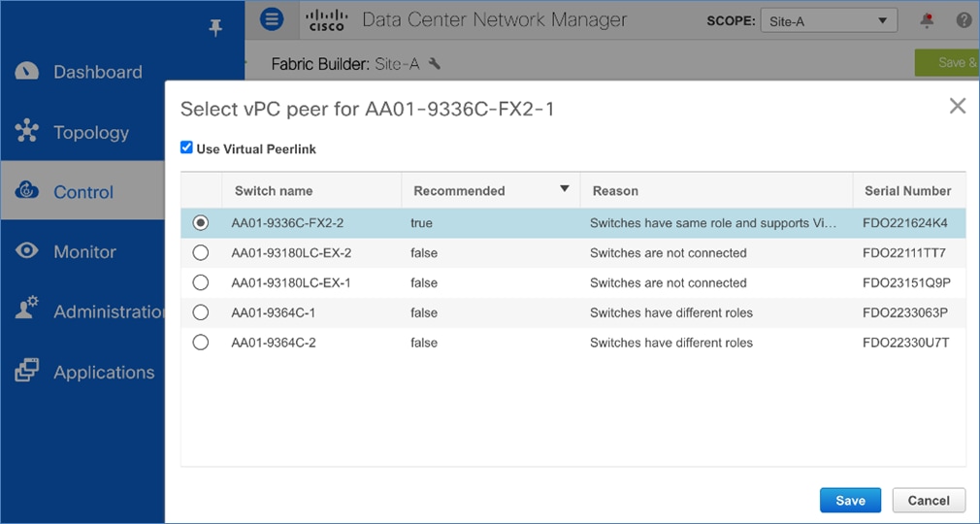980x524 pixels.
Task: Click serial number FDO22111TT7
Action: coord(903,253)
